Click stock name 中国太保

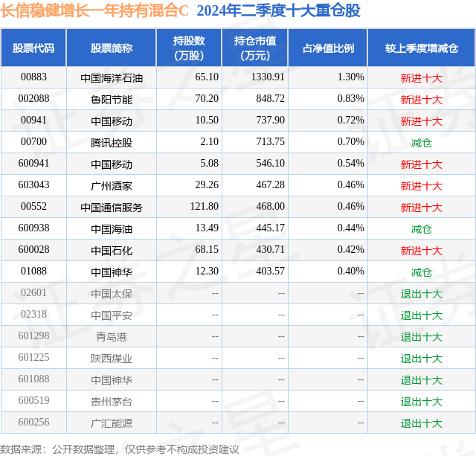[x=112, y=294]
